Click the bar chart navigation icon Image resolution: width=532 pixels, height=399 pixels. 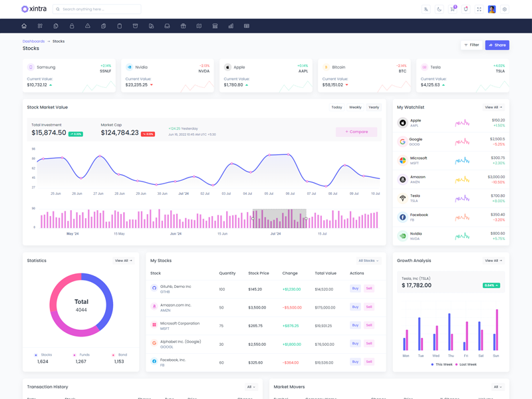coord(231,26)
